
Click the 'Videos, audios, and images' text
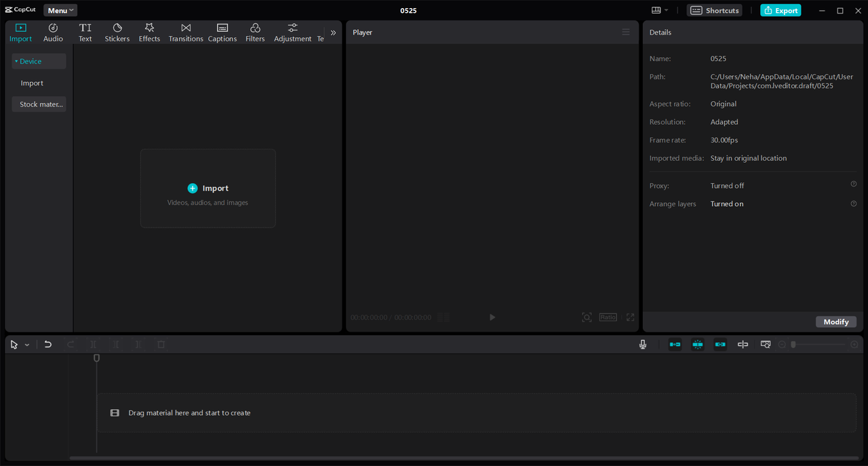coord(208,203)
